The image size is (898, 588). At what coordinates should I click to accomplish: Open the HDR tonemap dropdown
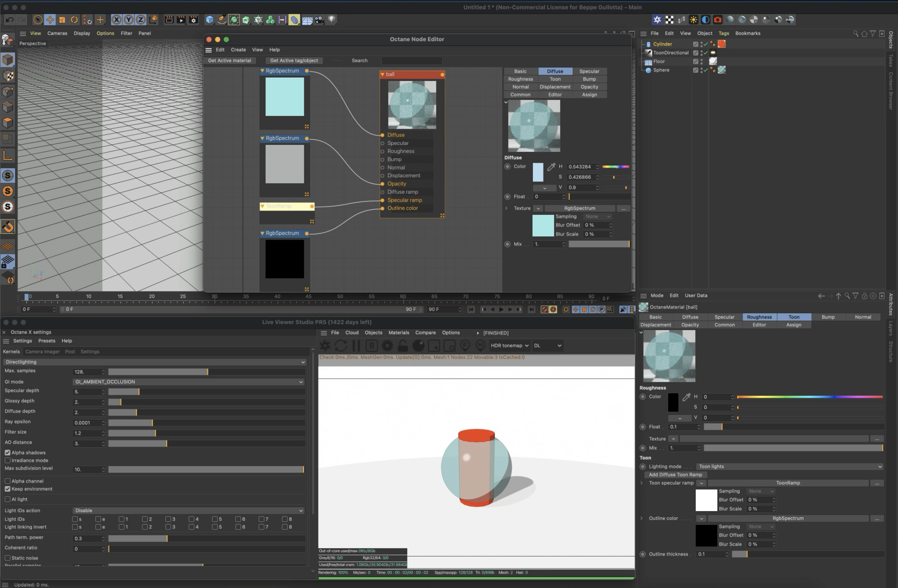click(x=510, y=346)
